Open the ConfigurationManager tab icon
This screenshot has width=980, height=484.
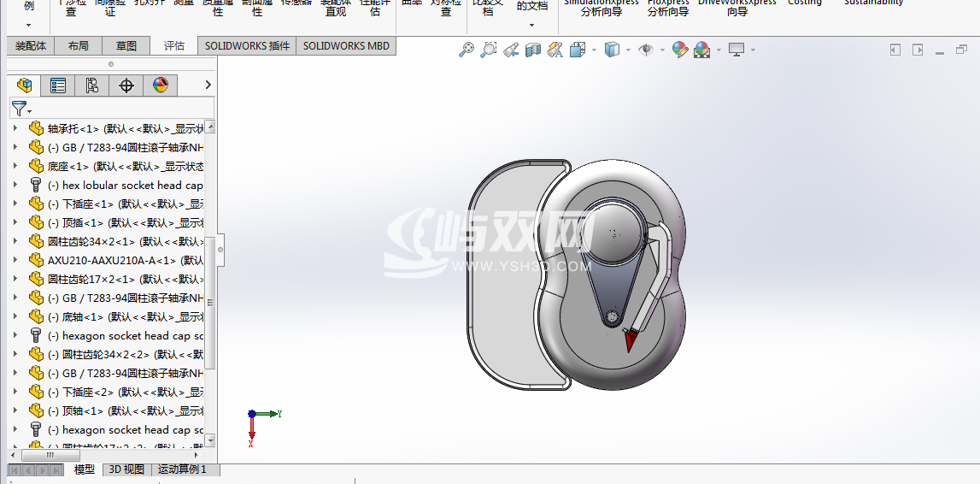(x=92, y=85)
